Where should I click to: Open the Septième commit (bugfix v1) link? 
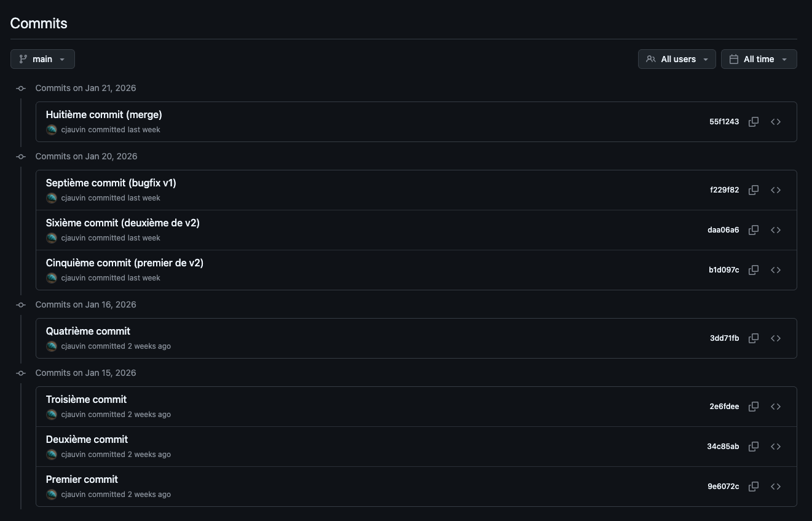(x=111, y=183)
